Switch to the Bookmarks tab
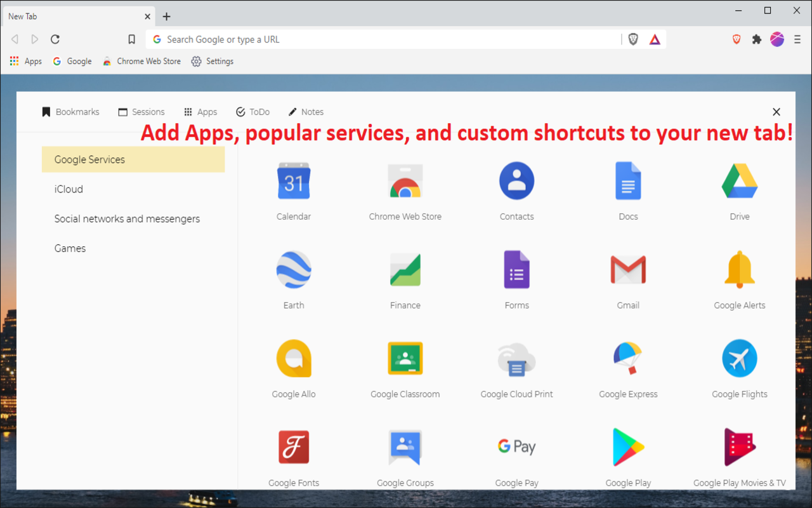812x508 pixels. [70, 112]
